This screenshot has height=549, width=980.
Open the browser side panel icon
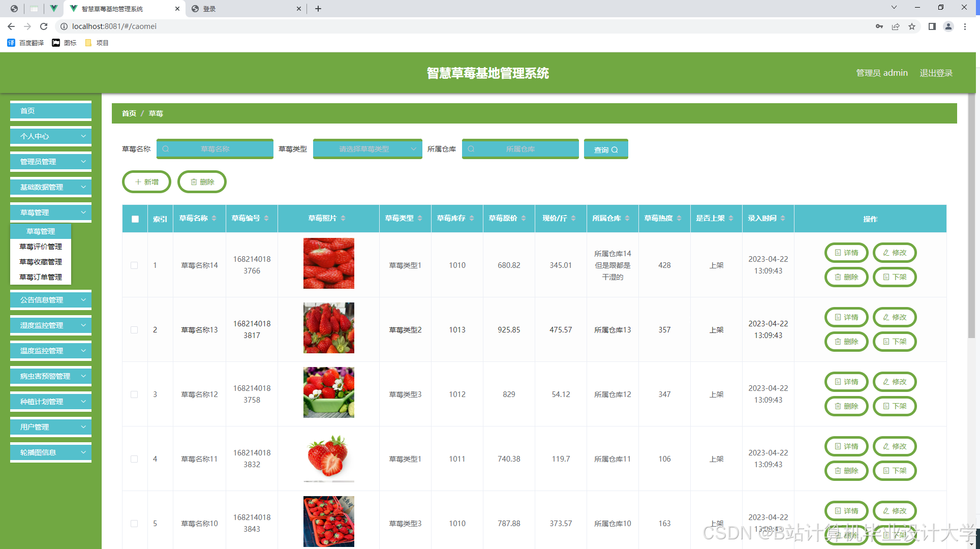932,26
